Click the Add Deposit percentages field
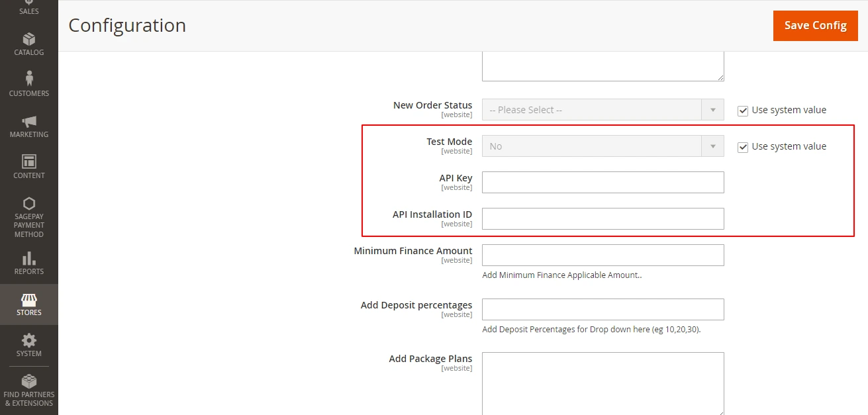Viewport: 868px width, 415px height. 603,310
